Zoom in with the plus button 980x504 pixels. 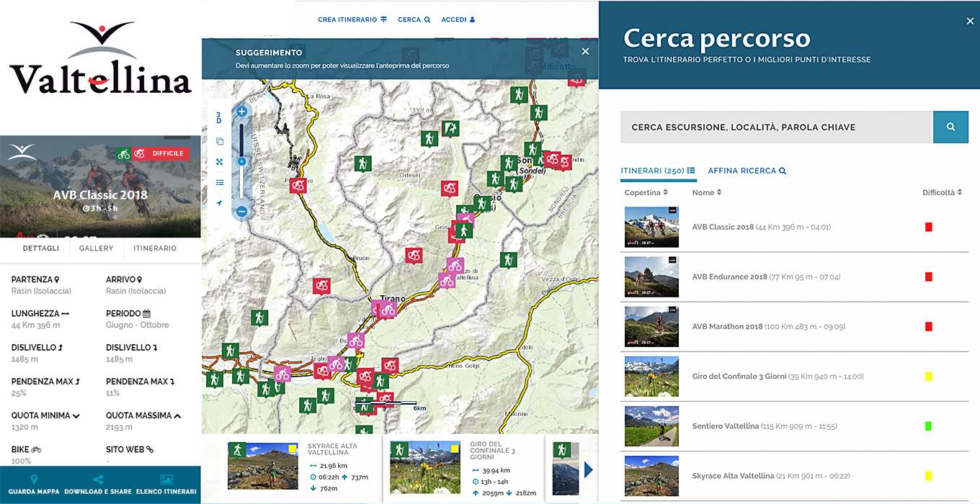[x=242, y=112]
